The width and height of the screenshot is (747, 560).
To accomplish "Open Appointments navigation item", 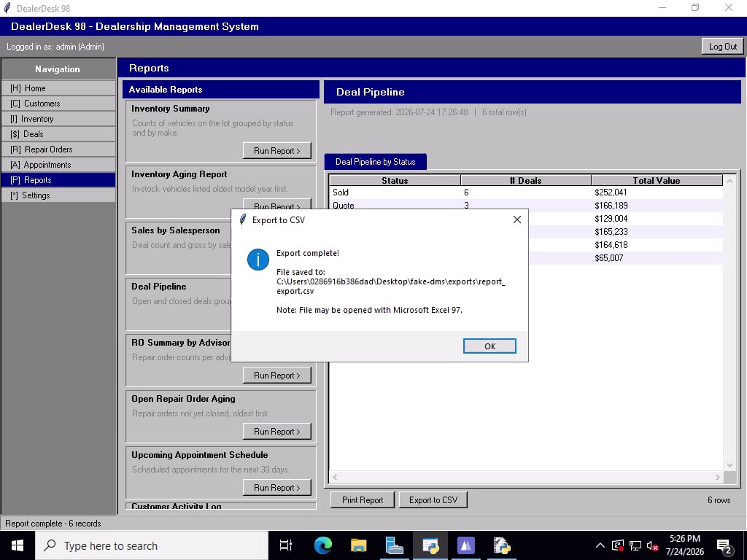I will point(58,164).
